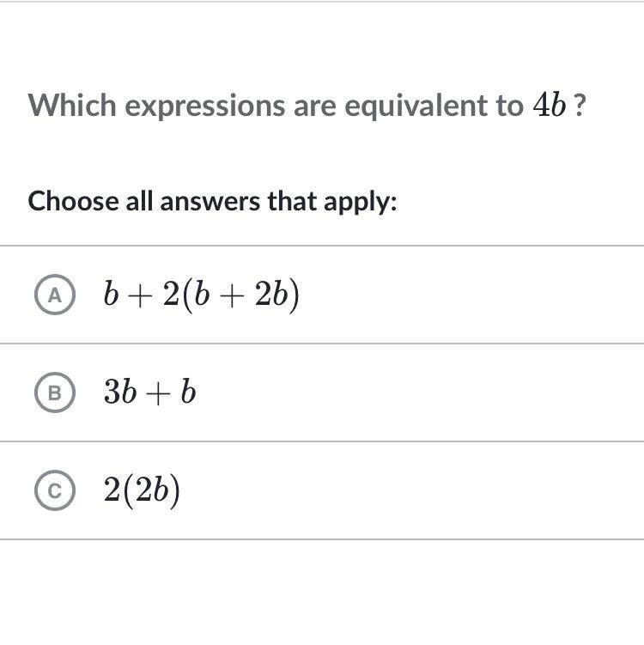The image size is (644, 645).
Task: Click the 2b term inside option A's parentheses
Action: [270, 295]
